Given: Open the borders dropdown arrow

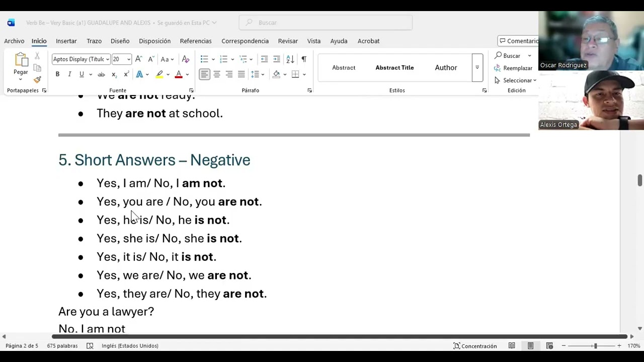Looking at the screenshot, I should pos(304,74).
